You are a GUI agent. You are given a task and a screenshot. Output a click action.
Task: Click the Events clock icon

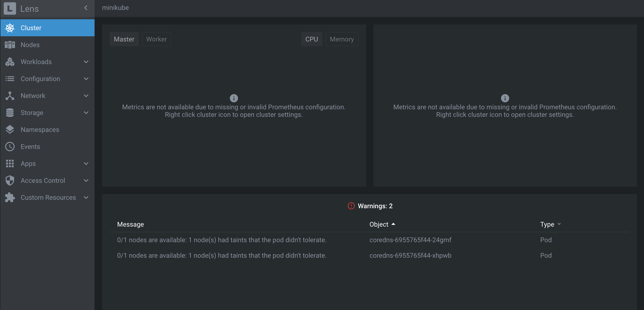(10, 147)
